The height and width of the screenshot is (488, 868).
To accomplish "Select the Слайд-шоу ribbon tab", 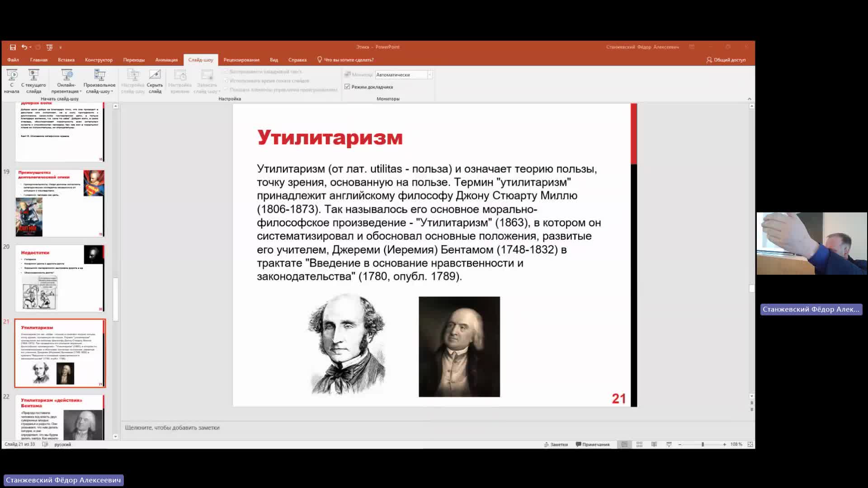I will pos(201,60).
